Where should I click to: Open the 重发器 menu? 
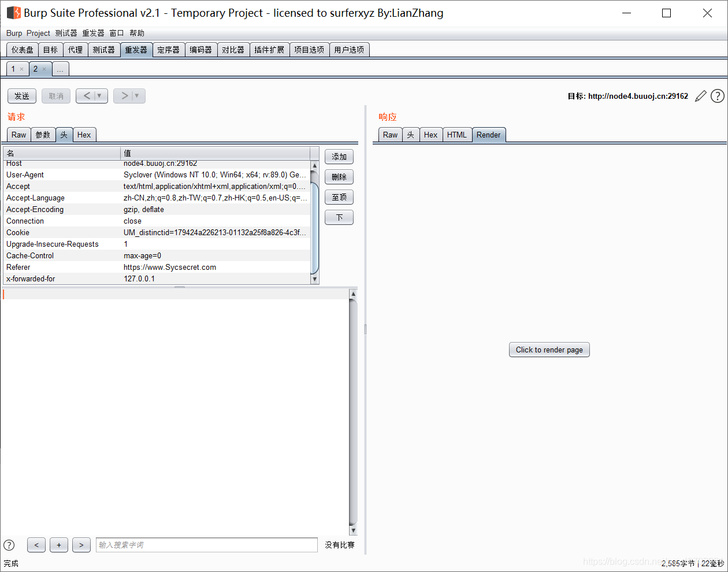pos(93,33)
